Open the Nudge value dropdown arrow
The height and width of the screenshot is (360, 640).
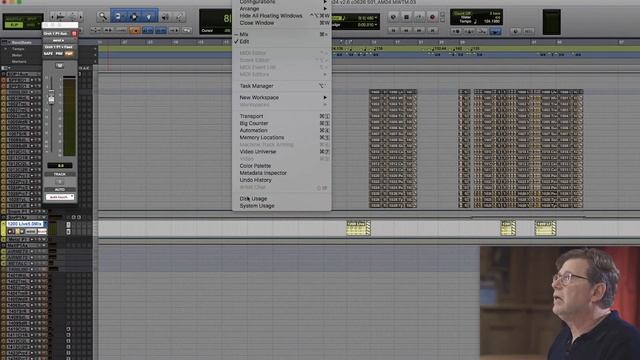point(376,25)
